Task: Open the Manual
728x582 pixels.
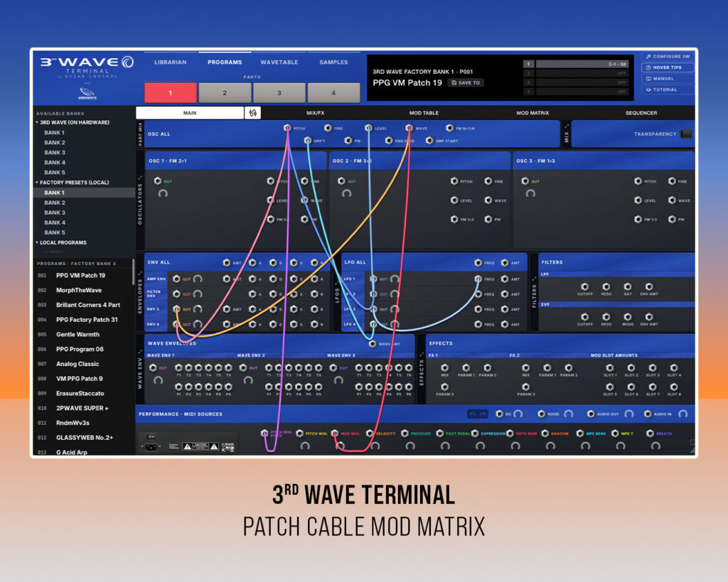Action: point(667,78)
